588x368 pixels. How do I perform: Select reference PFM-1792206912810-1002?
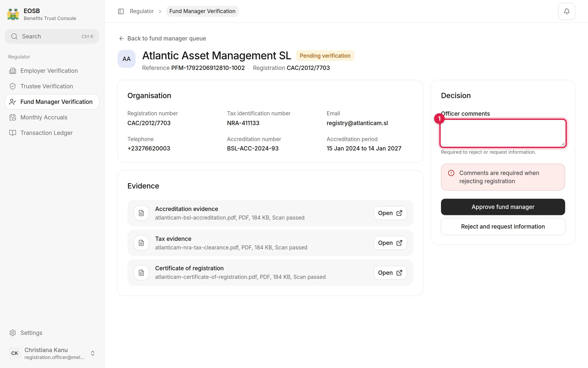(x=208, y=68)
